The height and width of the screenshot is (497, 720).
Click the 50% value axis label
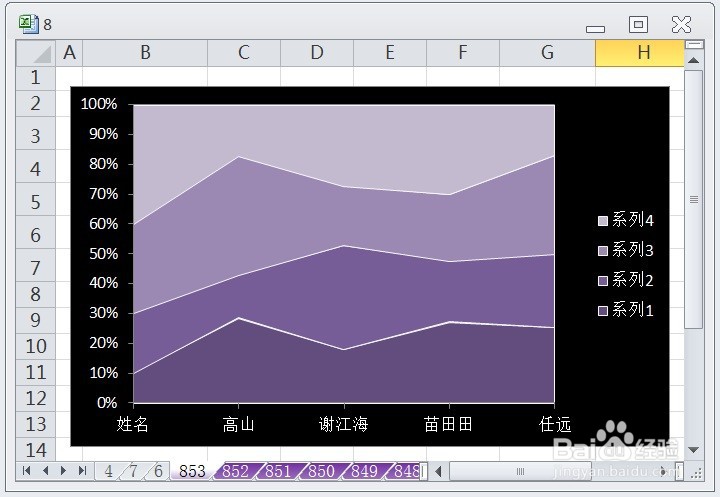click(x=104, y=254)
